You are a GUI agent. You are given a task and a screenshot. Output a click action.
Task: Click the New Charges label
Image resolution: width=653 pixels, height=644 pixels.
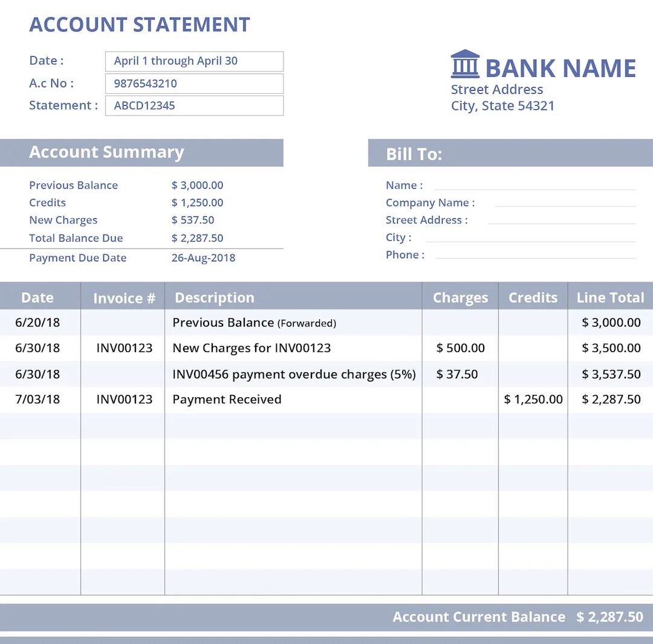(x=63, y=220)
